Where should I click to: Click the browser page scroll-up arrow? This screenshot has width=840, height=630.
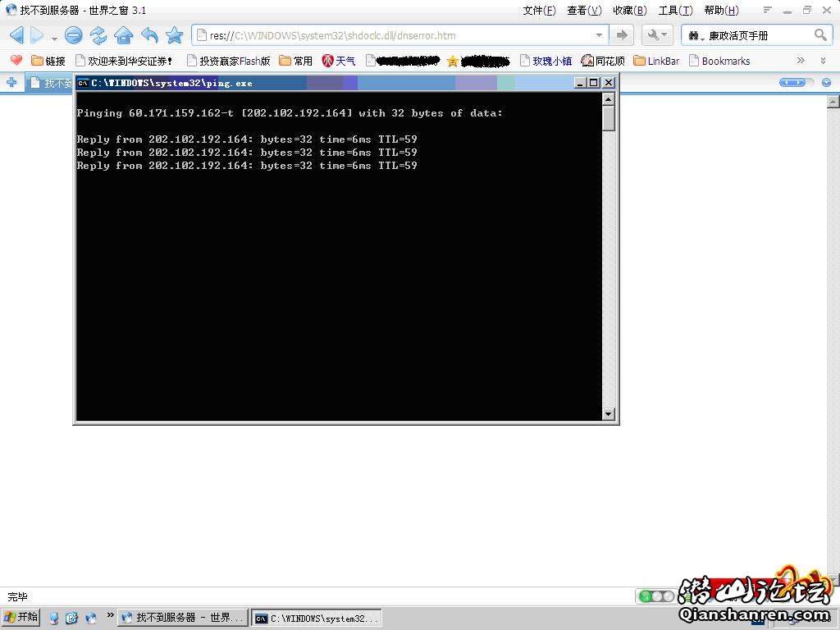833,101
